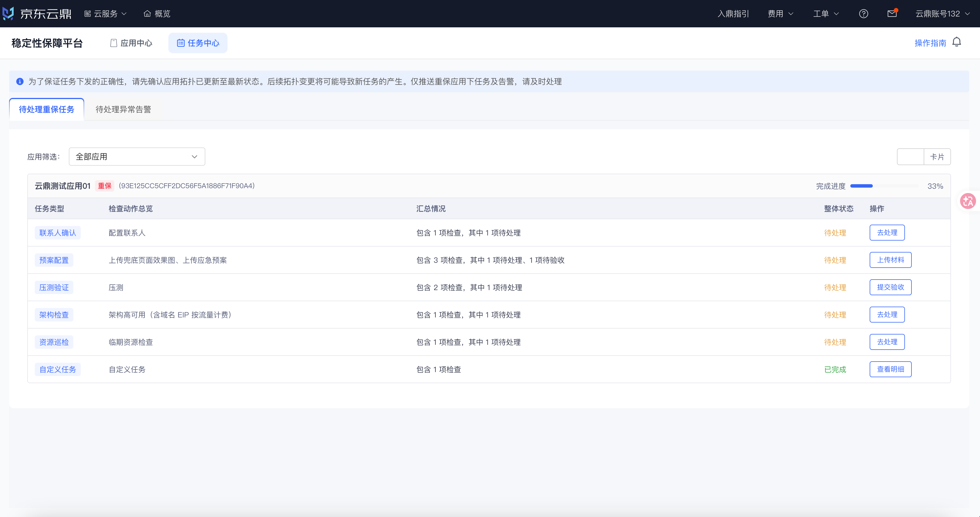Click the 完成进度 progress bar

point(884,186)
